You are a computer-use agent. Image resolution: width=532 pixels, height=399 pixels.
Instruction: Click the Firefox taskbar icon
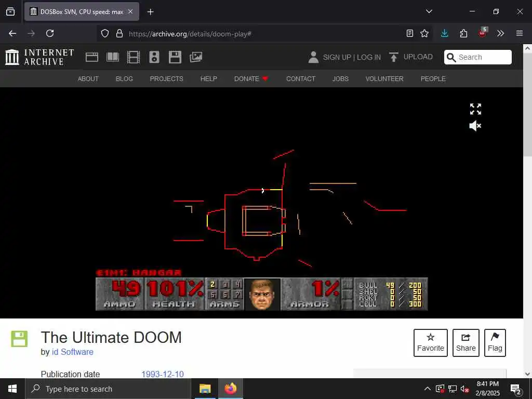pyautogui.click(x=231, y=389)
